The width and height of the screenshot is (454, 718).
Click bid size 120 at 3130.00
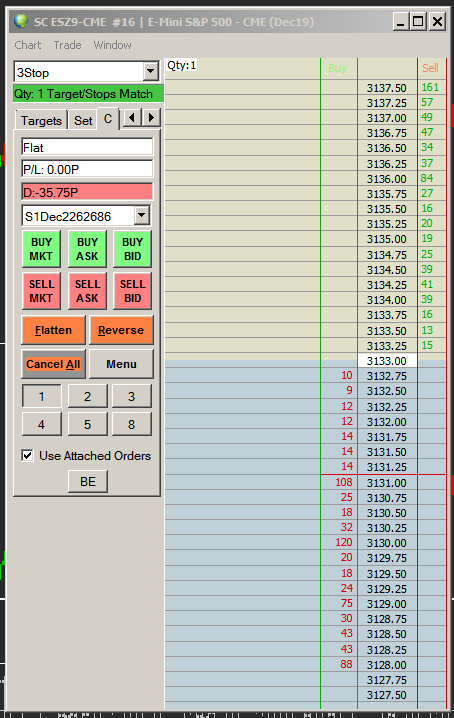point(344,542)
